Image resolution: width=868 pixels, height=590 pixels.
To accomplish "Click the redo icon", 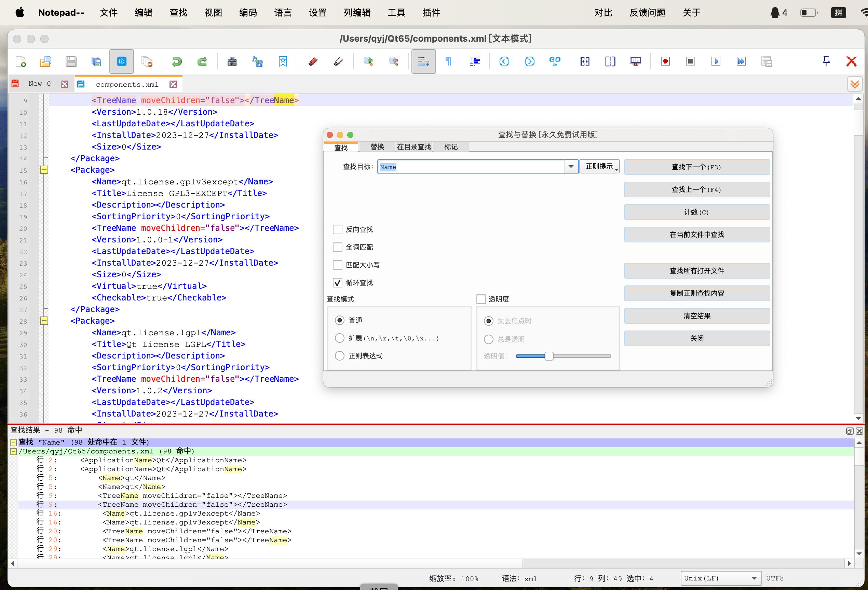I will (202, 61).
